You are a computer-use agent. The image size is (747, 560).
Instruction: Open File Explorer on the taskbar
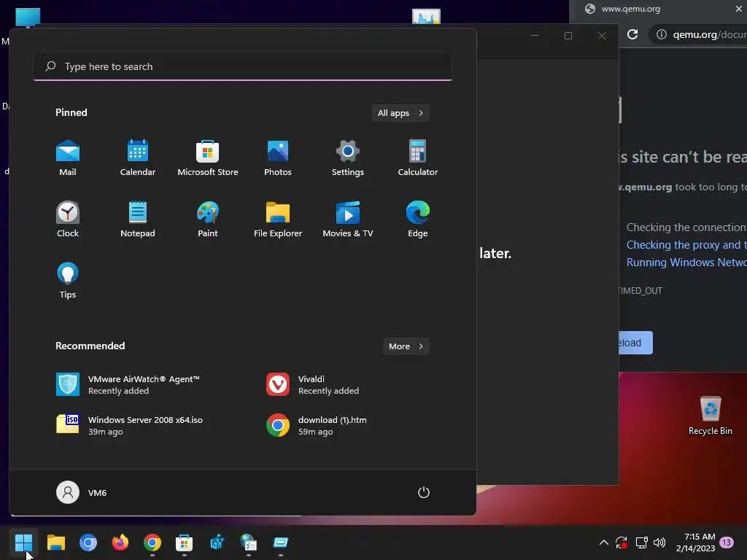point(55,542)
